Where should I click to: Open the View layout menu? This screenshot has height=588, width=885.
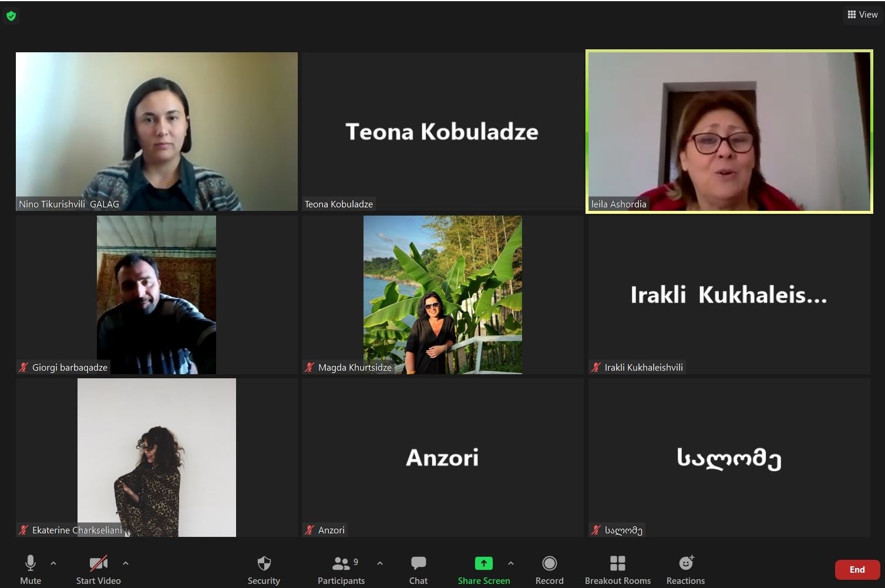(x=862, y=15)
